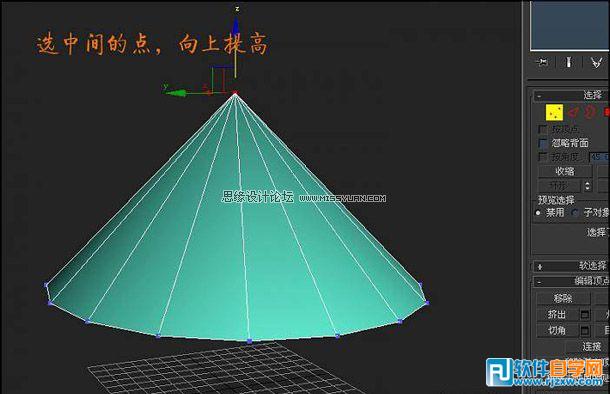Toggle the 按角度 checkbox

point(542,157)
